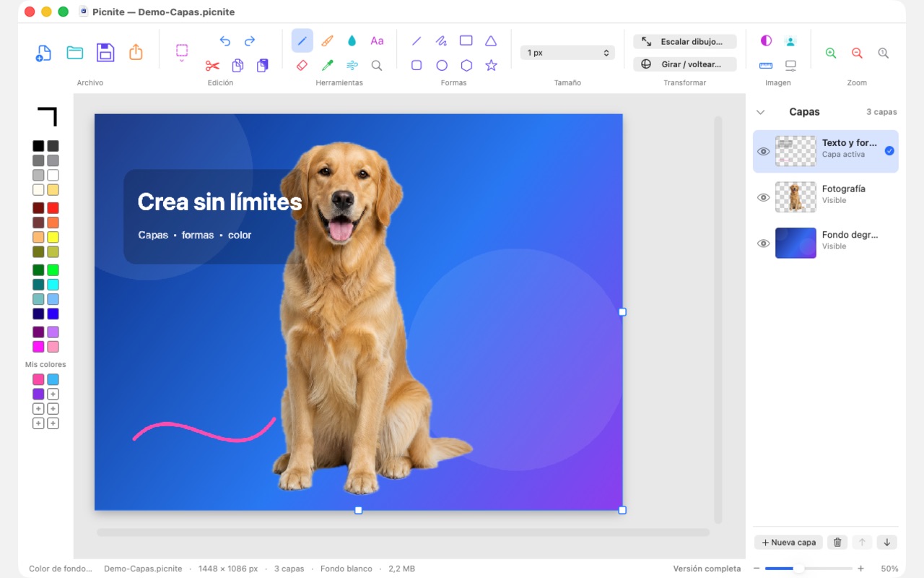Click the Girar / voltear... button

685,64
